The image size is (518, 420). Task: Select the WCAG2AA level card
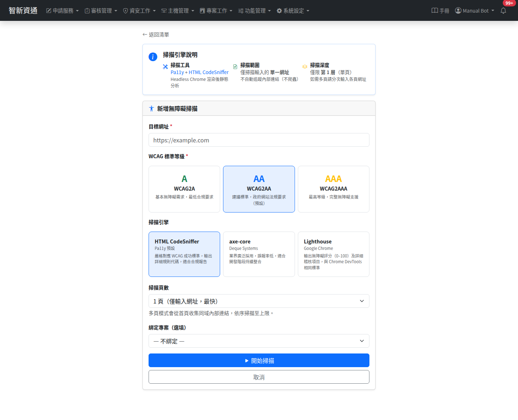coord(259,189)
